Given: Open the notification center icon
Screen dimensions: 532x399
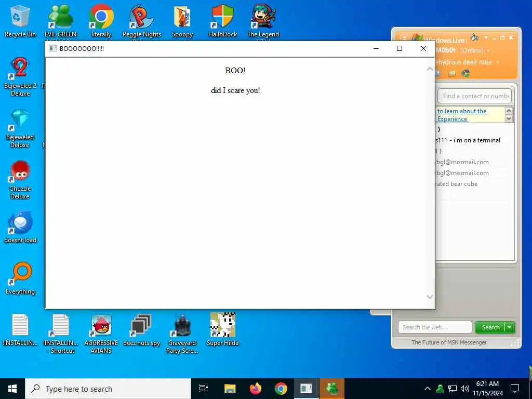Looking at the screenshot, I should [515, 389].
